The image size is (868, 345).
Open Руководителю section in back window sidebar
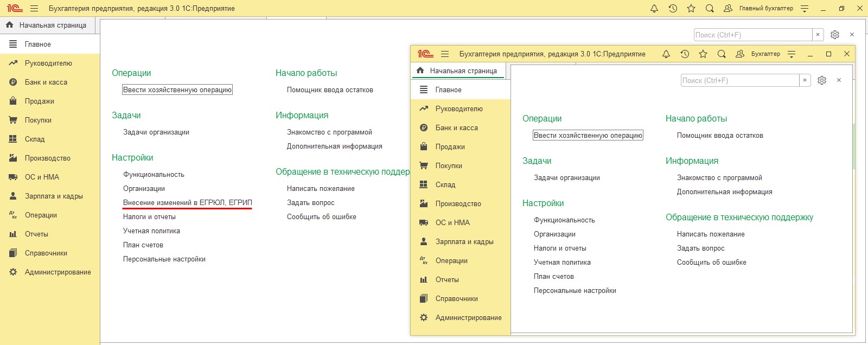point(50,63)
